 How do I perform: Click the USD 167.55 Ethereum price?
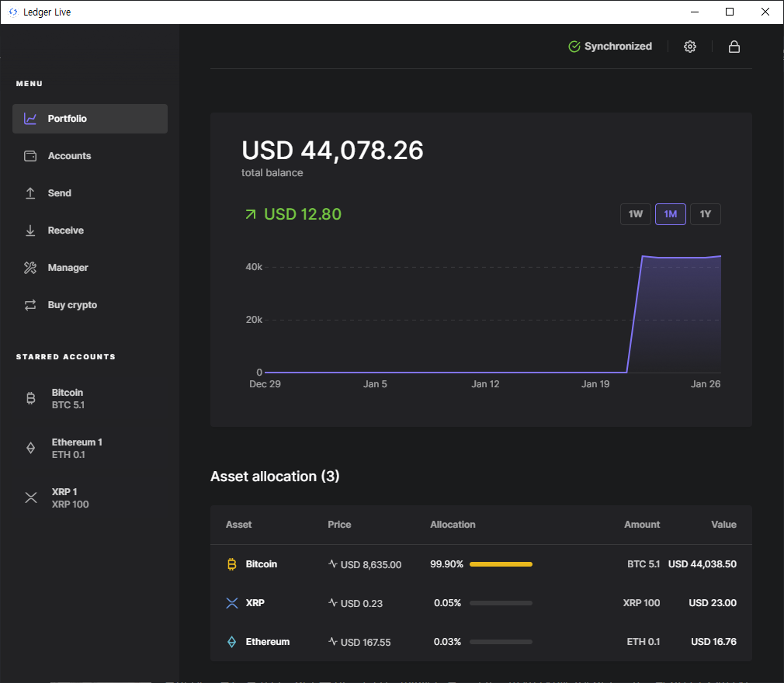point(366,643)
